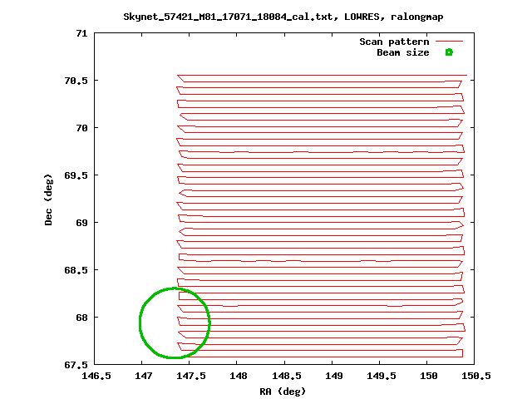Click RA axis tick label 149

point(333,376)
